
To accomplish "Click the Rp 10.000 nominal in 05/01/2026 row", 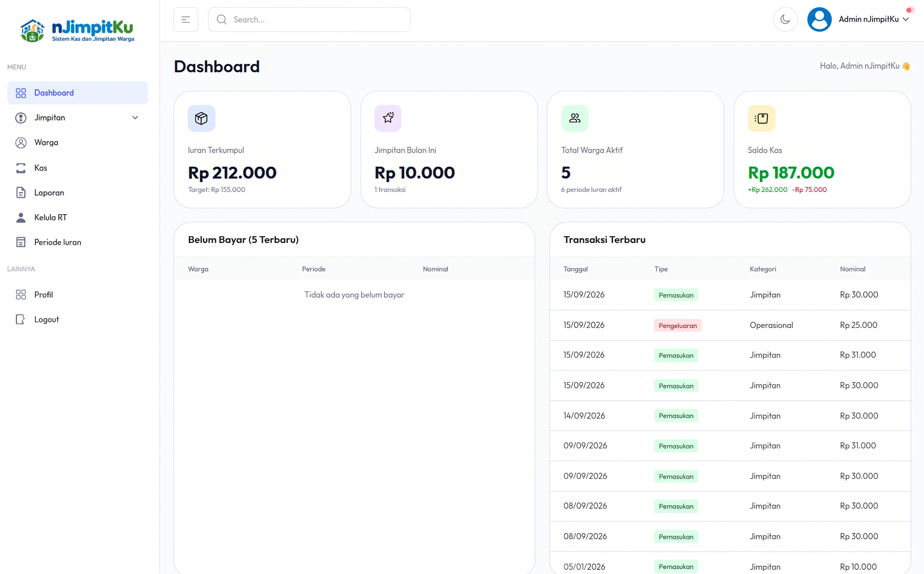I will 858,567.
